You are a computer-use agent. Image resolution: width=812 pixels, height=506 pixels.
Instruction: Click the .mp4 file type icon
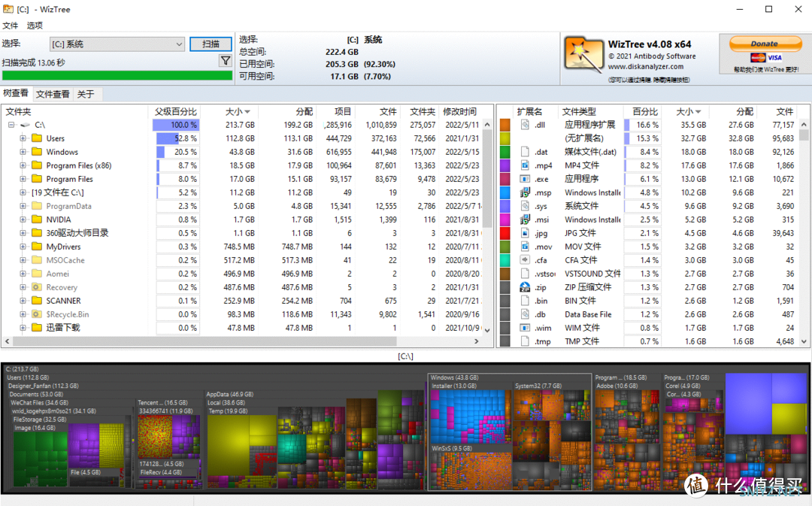[x=525, y=165]
